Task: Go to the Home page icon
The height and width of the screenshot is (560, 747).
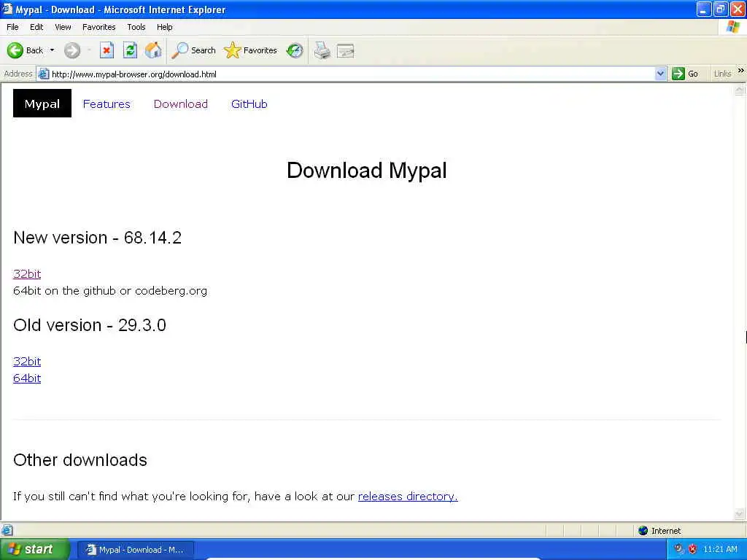Action: coord(153,50)
